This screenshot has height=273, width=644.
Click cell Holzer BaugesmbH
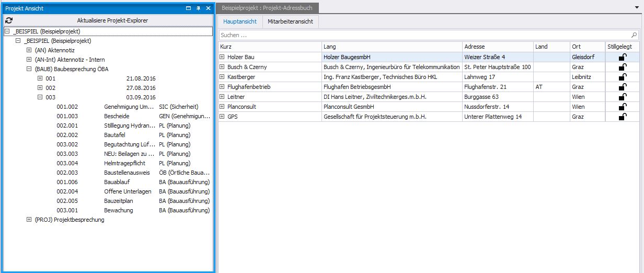pyautogui.click(x=392, y=57)
